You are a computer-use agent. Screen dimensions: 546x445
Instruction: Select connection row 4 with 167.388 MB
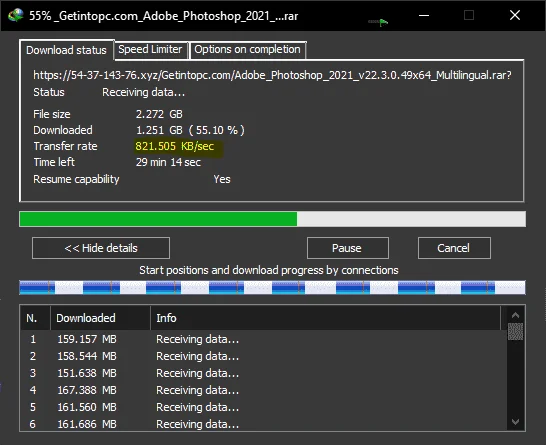[x=263, y=390]
